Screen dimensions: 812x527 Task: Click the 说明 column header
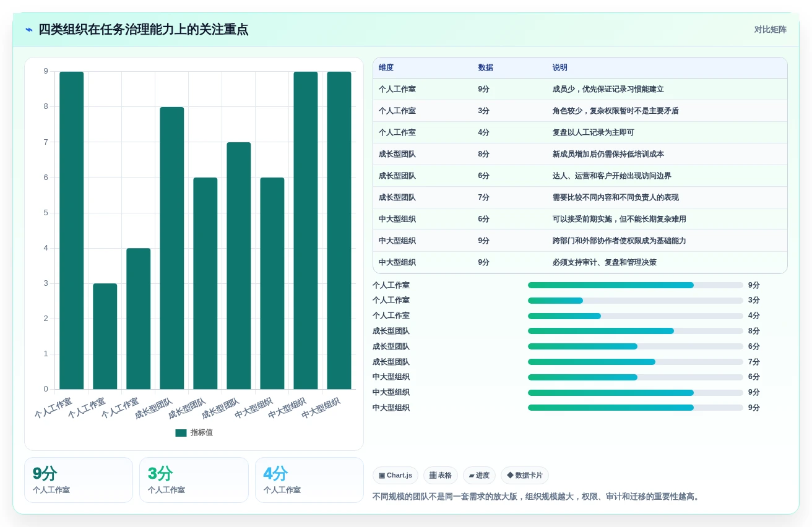(559, 67)
